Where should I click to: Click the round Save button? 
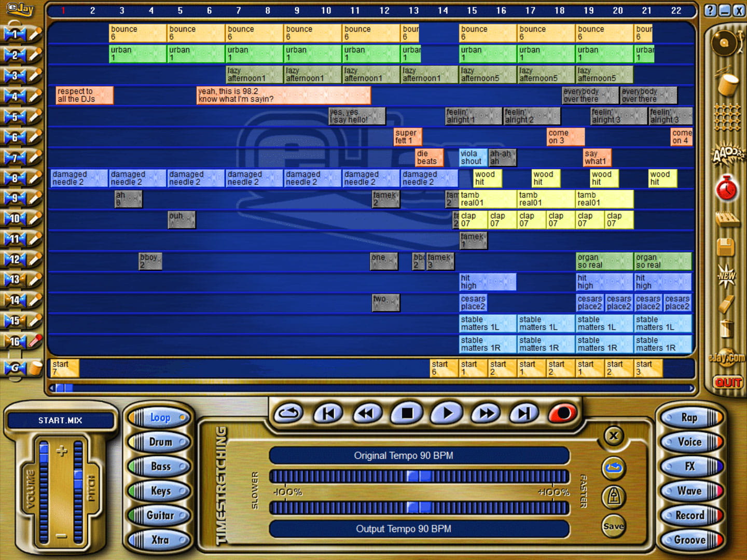[614, 526]
